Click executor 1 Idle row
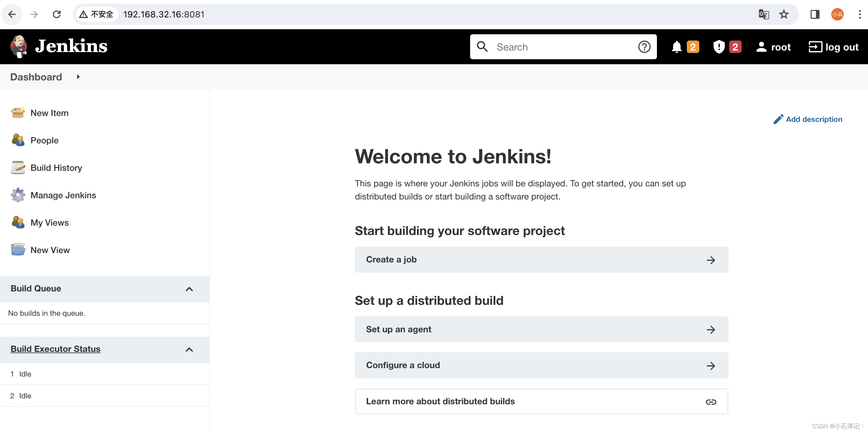Viewport: 868px width, 432px height. tap(105, 374)
